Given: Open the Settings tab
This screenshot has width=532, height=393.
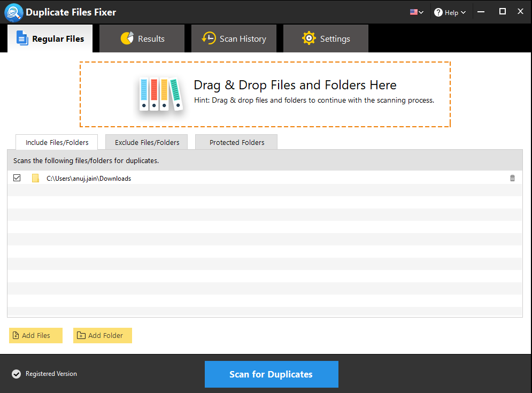Looking at the screenshot, I should tap(326, 38).
